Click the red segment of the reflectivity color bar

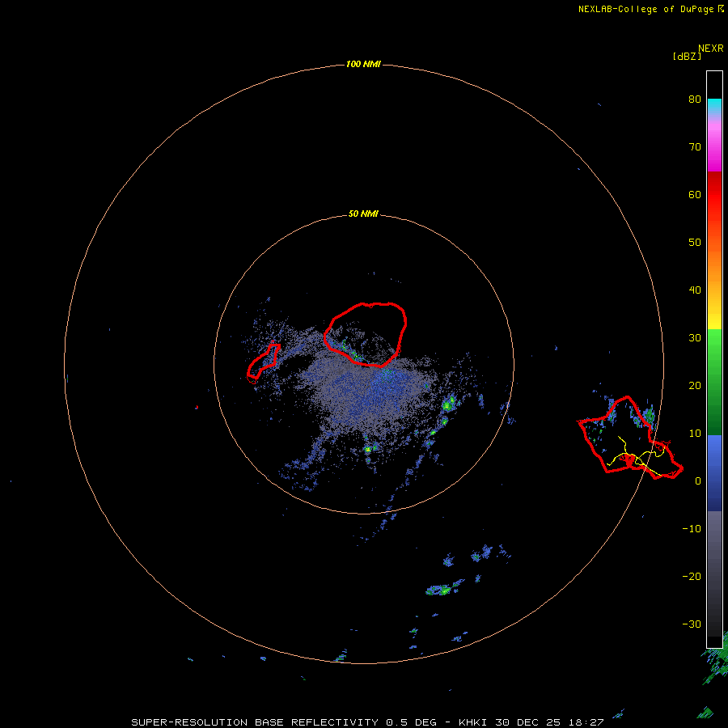(714, 195)
